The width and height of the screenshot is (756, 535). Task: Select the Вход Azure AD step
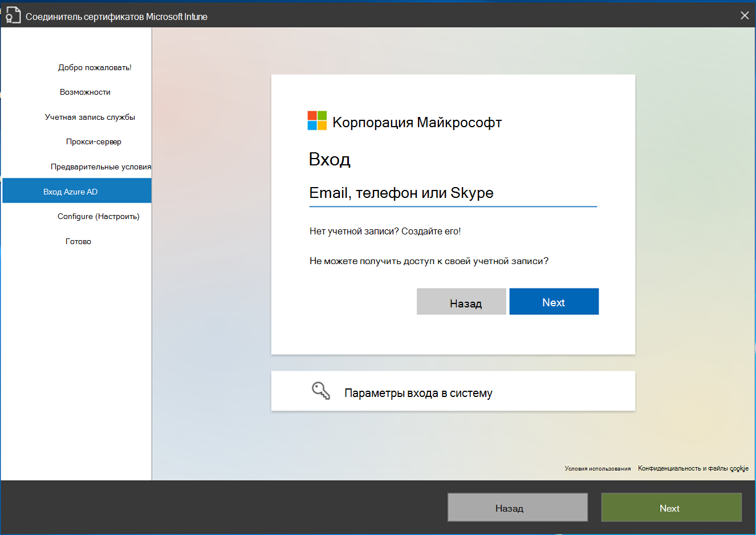click(x=77, y=191)
